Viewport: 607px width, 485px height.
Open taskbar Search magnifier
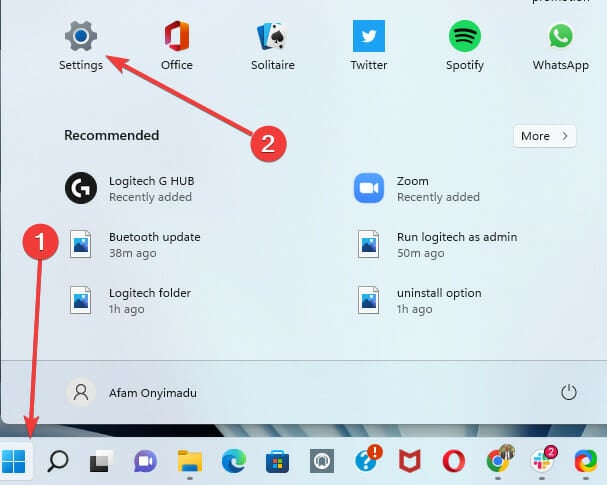click(58, 461)
